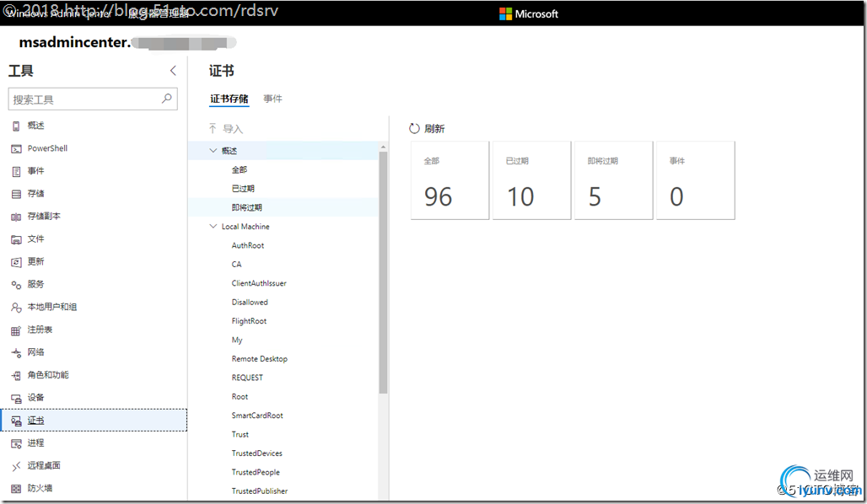Switch to the 事件 tab
867x504 pixels.
coord(272,99)
